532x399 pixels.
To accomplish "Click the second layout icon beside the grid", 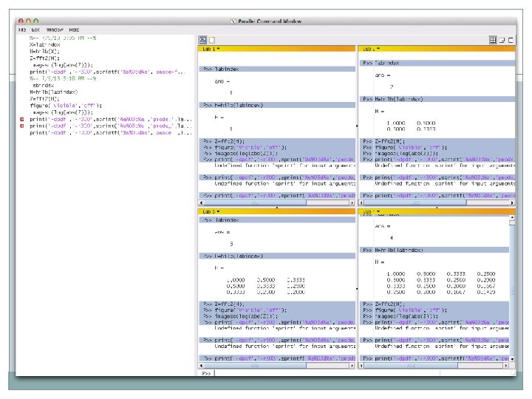I will pos(502,39).
